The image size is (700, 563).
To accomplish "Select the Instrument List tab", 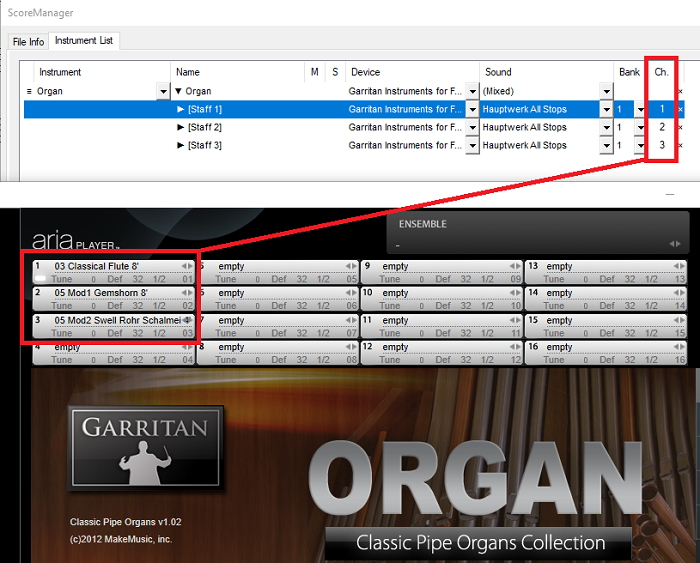I will (85, 41).
